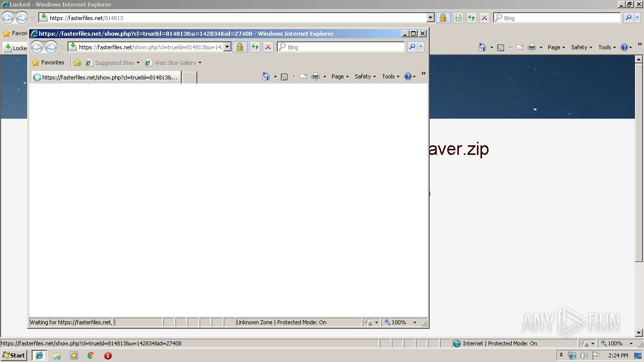This screenshot has height=362, width=644.
Task: Open Tools menu in popup window
Action: pyautogui.click(x=391, y=76)
